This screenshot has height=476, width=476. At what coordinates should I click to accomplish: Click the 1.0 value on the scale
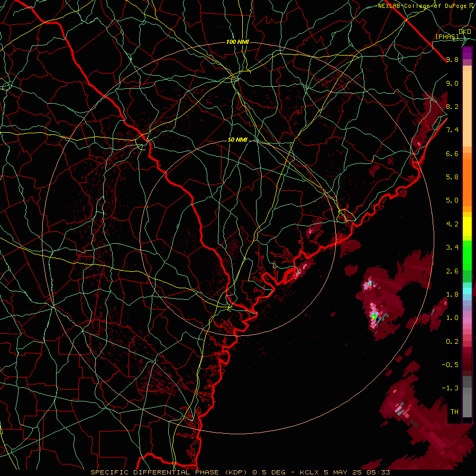coord(452,317)
